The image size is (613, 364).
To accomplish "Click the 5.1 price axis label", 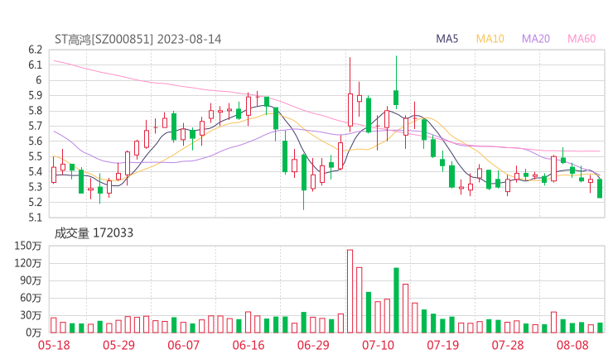I will 35,218.
